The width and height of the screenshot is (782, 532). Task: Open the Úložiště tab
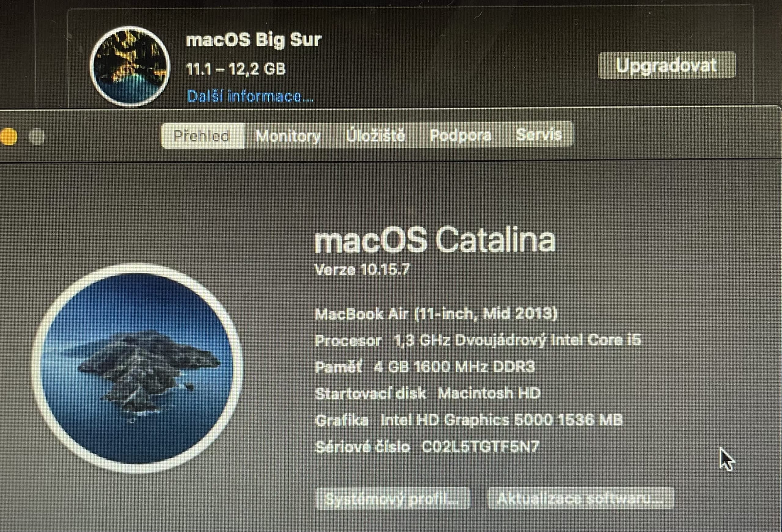click(375, 135)
